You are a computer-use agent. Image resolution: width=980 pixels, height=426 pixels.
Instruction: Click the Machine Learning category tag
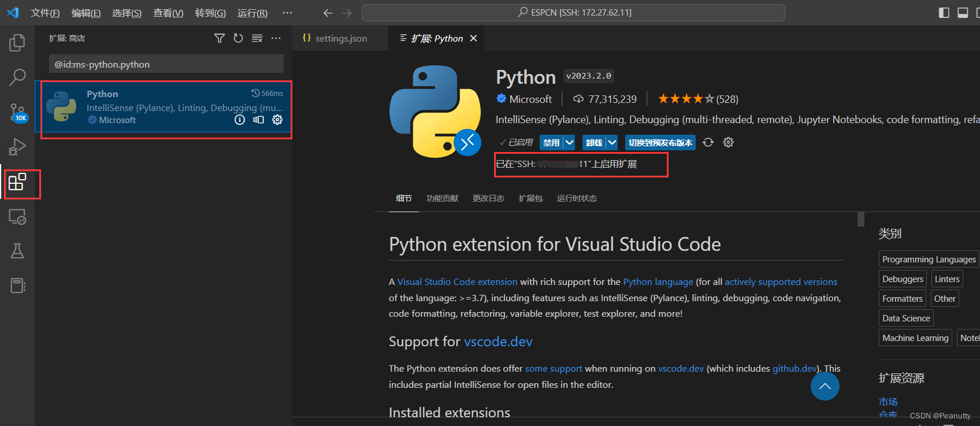[x=915, y=338]
